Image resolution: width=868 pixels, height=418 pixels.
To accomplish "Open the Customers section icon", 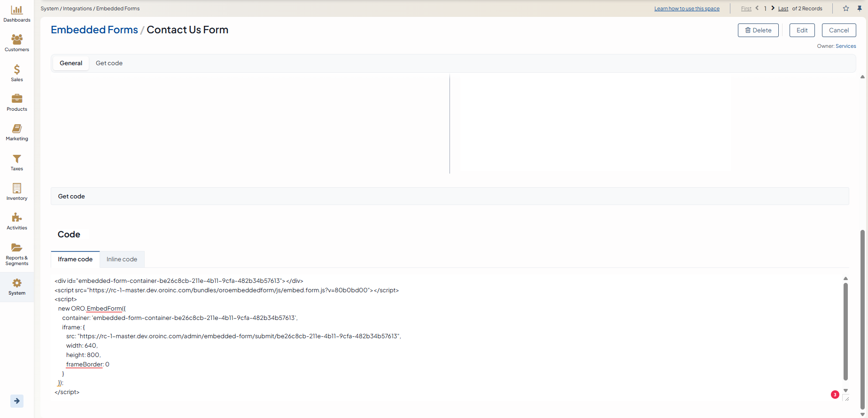I will tap(17, 40).
